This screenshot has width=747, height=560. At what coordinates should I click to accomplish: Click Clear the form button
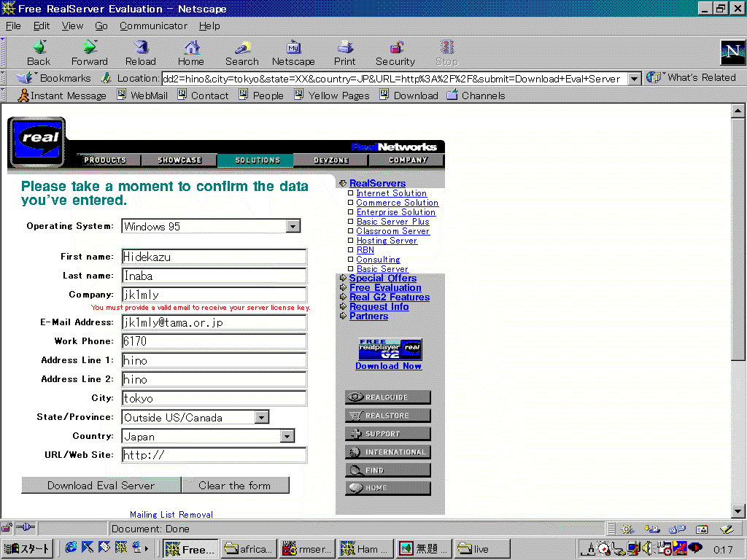(x=235, y=485)
